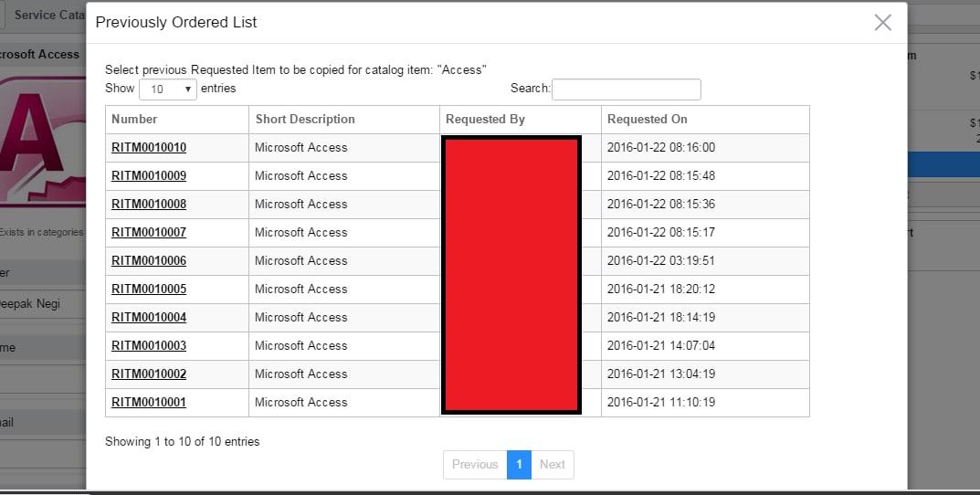Open requested item RITM0010007
980x495 pixels.
coord(149,233)
